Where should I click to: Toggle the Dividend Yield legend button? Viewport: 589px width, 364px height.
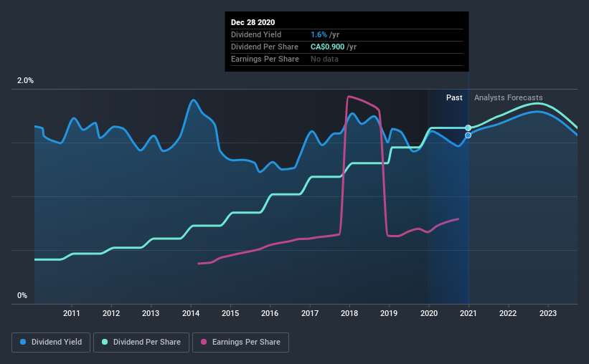point(51,343)
